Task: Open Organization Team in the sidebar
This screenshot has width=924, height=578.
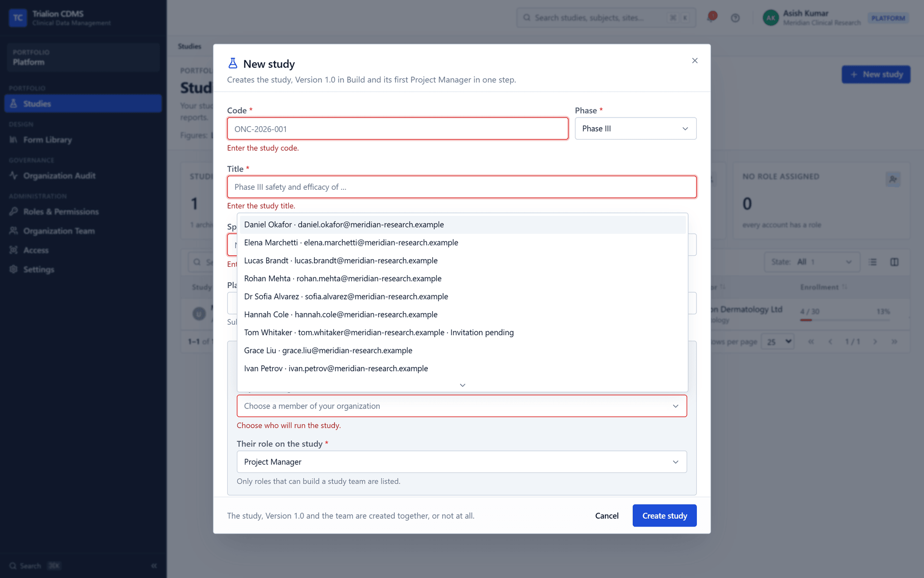Action: (x=83, y=231)
